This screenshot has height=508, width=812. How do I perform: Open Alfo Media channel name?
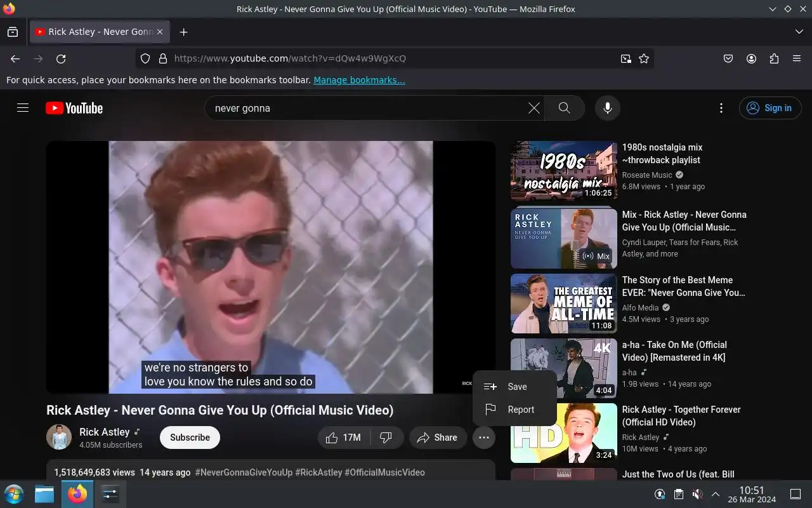click(x=641, y=308)
